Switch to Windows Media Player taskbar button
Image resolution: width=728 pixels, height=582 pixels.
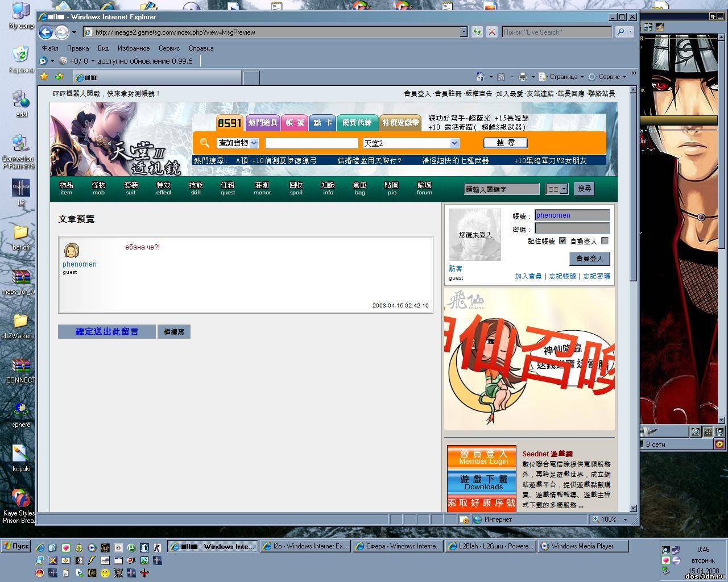click(583, 546)
